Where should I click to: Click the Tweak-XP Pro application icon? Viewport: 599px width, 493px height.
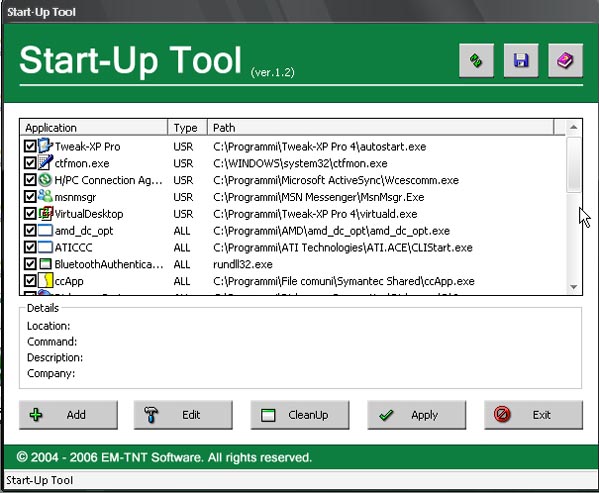tap(45, 146)
